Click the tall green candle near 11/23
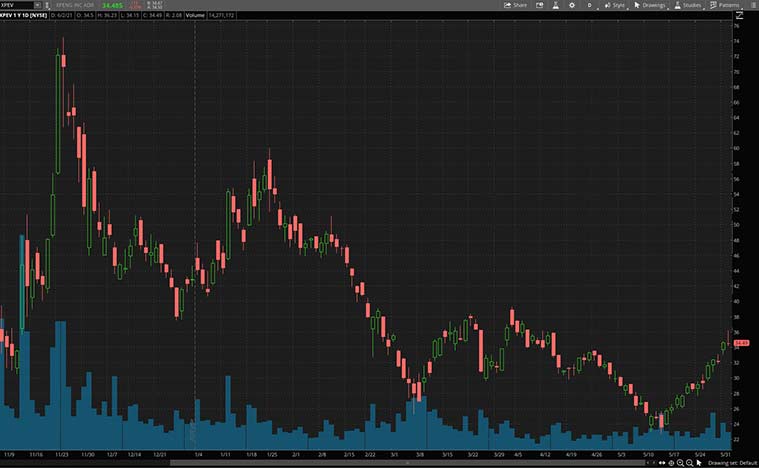This screenshot has height=468, width=759. 58,114
